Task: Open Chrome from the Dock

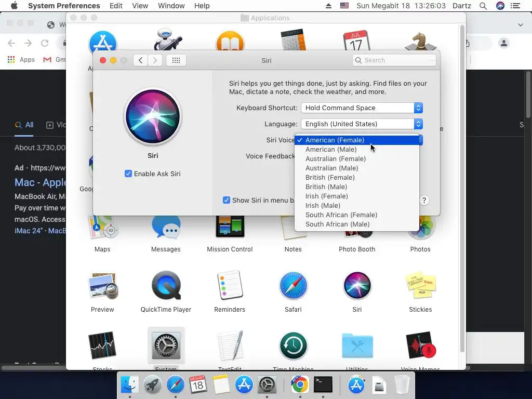Action: (300, 384)
